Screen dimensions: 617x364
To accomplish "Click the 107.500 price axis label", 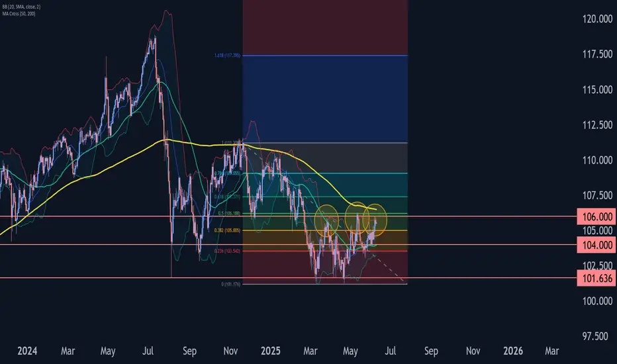I will point(597,195).
